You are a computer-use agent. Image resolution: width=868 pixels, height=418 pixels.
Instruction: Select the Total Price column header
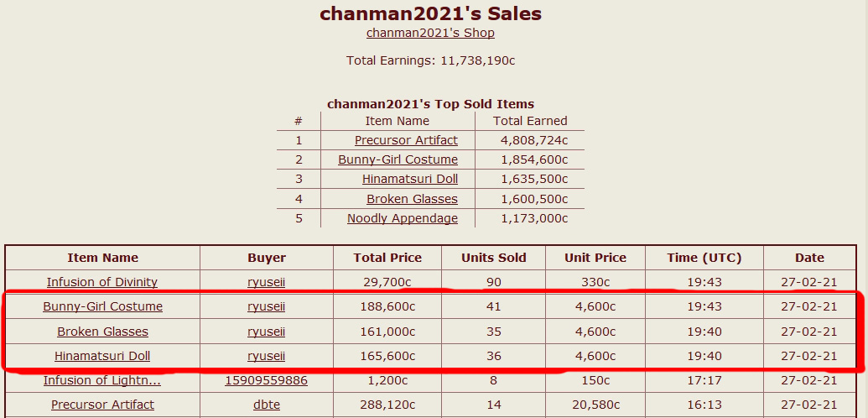pos(387,258)
